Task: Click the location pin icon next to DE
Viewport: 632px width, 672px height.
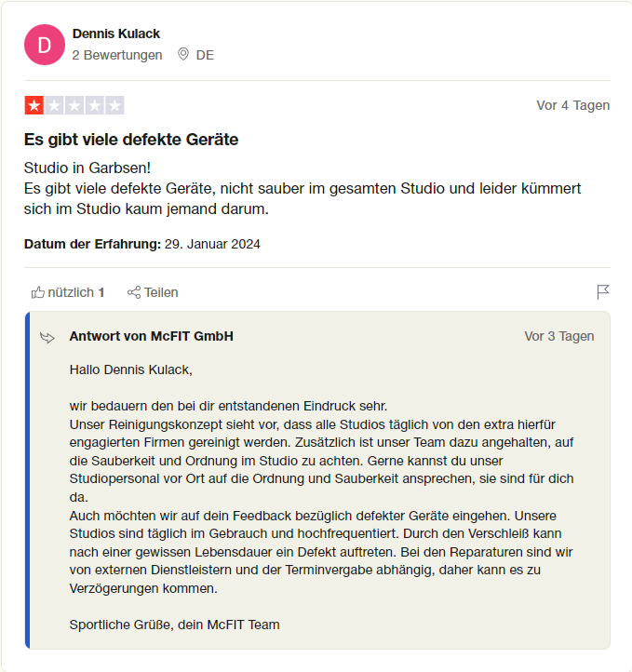Action: click(x=183, y=54)
